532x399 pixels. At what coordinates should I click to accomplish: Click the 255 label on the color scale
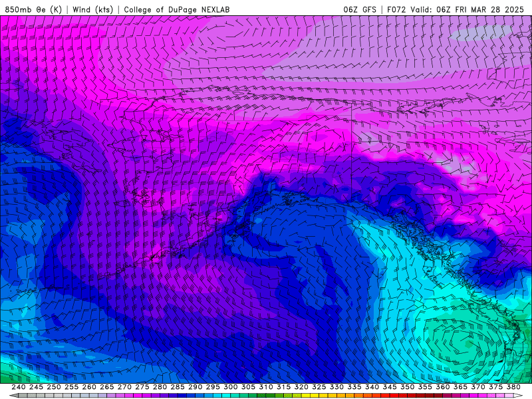point(71,387)
